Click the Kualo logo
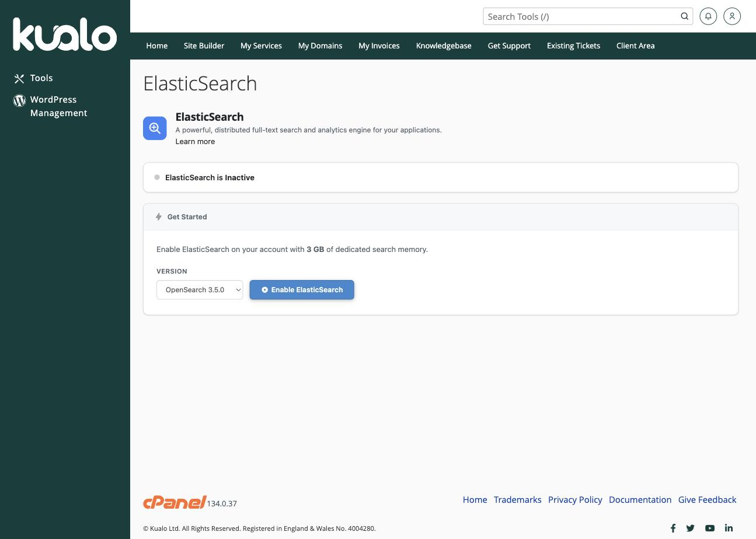756x539 pixels. tap(65, 34)
